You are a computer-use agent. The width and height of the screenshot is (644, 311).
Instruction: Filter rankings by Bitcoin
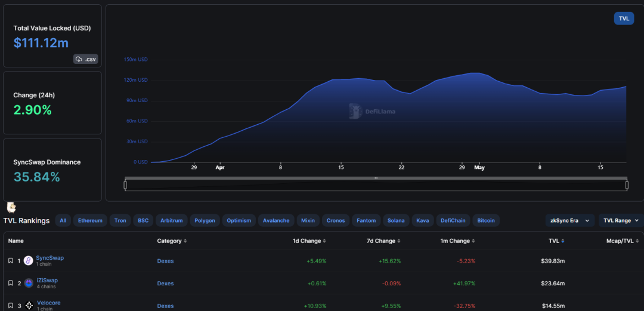tap(487, 220)
